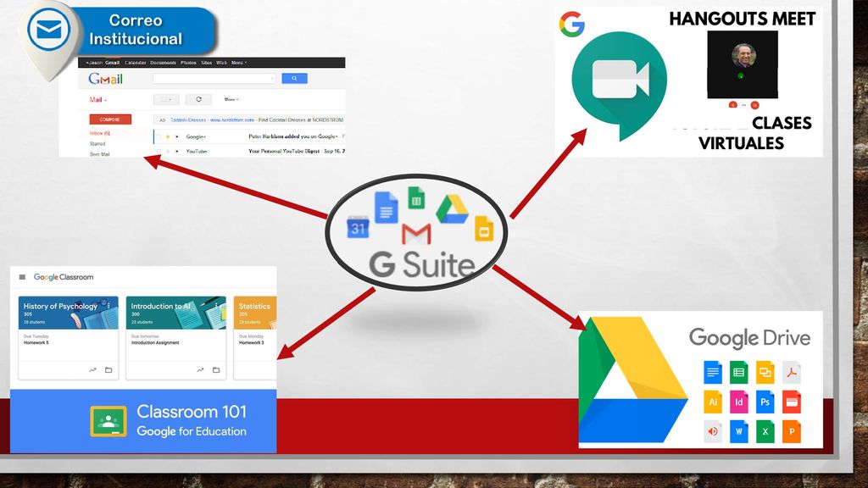Click the red COMPOSE button
The width and height of the screenshot is (868, 488).
[x=110, y=119]
